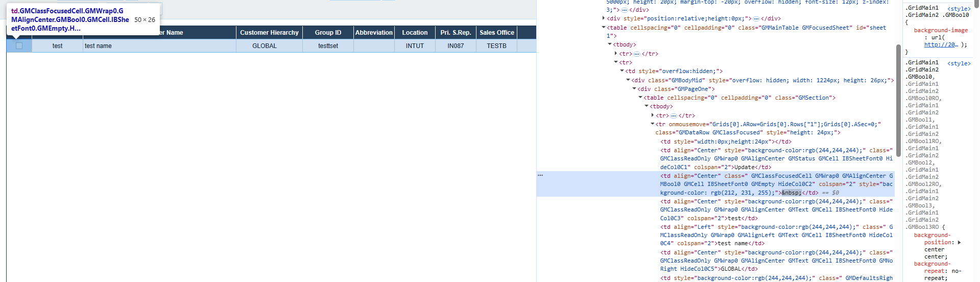Click the .GMBool1RO, selector text

924,142
